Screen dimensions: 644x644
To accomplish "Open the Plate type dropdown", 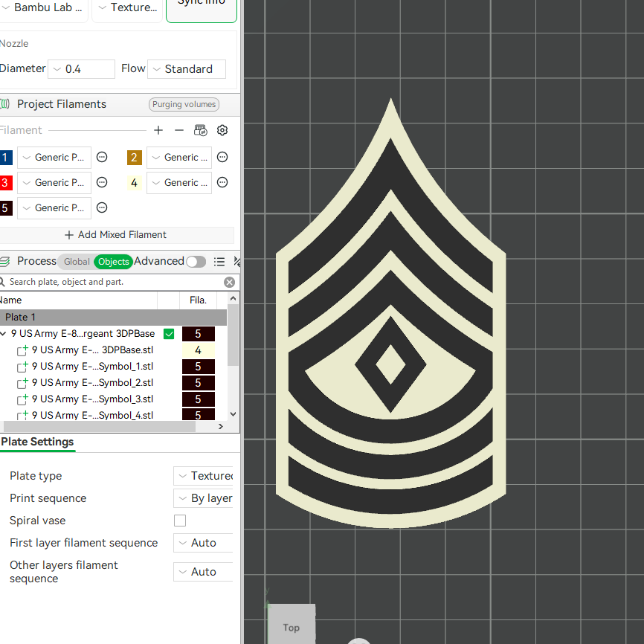I will tap(203, 476).
